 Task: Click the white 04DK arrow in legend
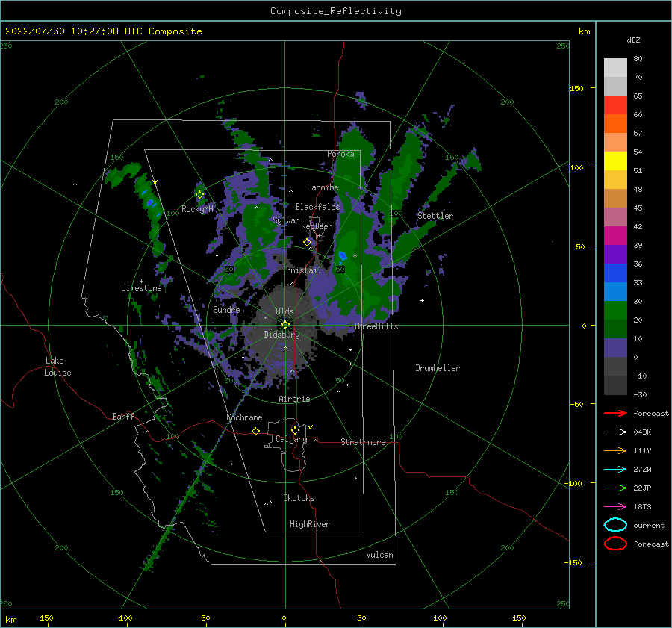pos(615,432)
